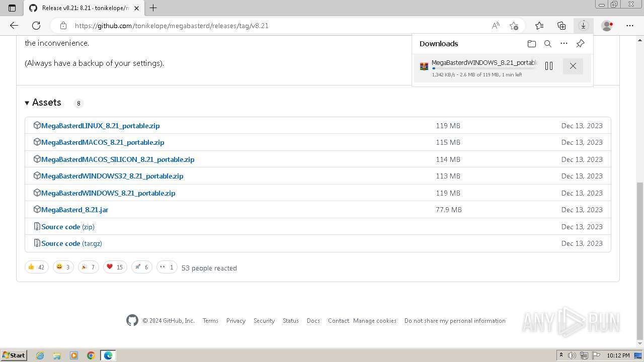This screenshot has height=362, width=644.
Task: Pin the Downloads panel
Action: point(580,44)
